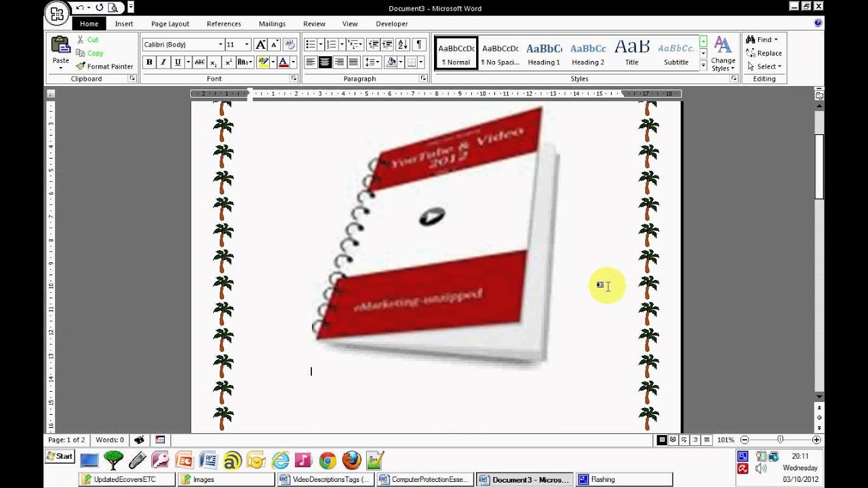The image size is (868, 488).
Task: Open the Page Layout ribbon tab
Action: point(170,24)
